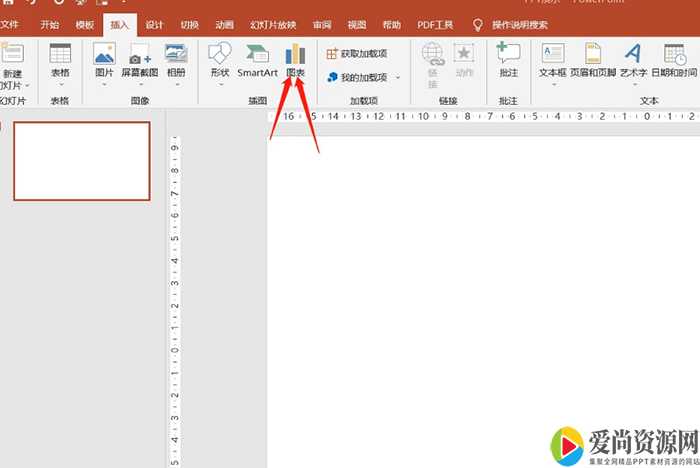Expand the 我的加载项 dropdown arrow
This screenshot has width=700, height=468.
[x=398, y=77]
